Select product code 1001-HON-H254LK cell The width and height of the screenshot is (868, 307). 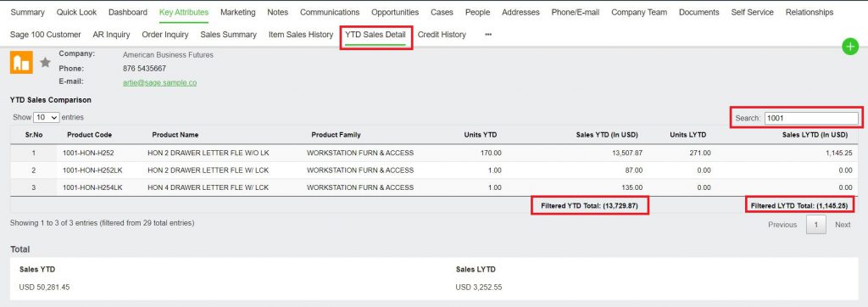click(x=92, y=187)
